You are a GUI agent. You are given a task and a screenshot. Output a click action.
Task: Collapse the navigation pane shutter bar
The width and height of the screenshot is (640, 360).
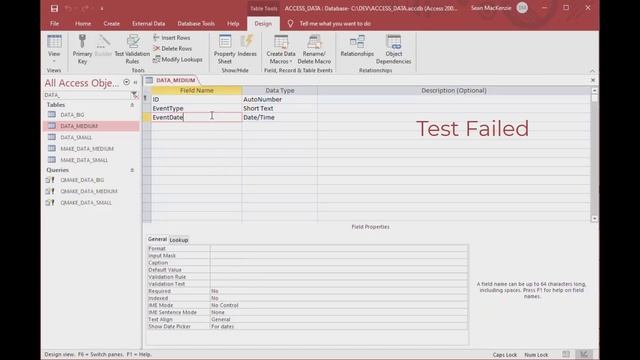pos(135,82)
